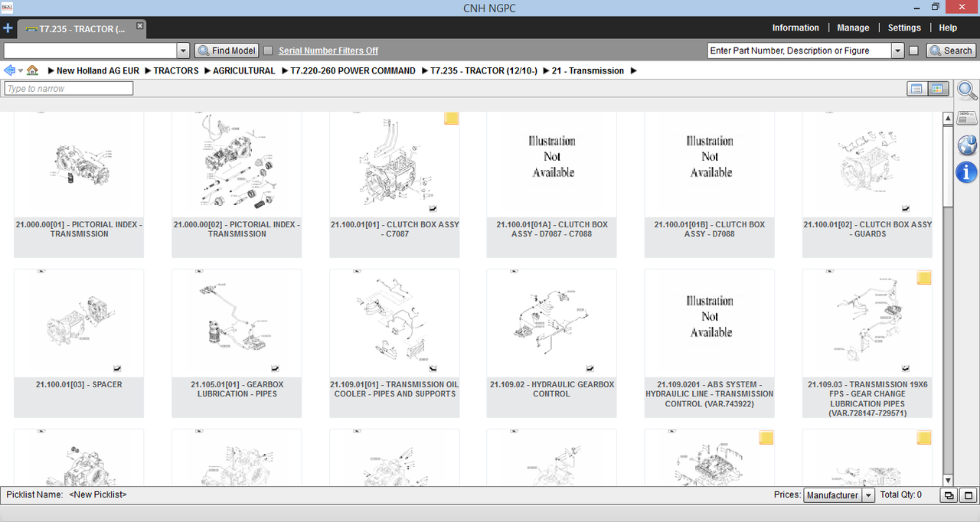Click the restore picklist panel icon in the status bar
The width and height of the screenshot is (980, 522).
pyautogui.click(x=949, y=495)
